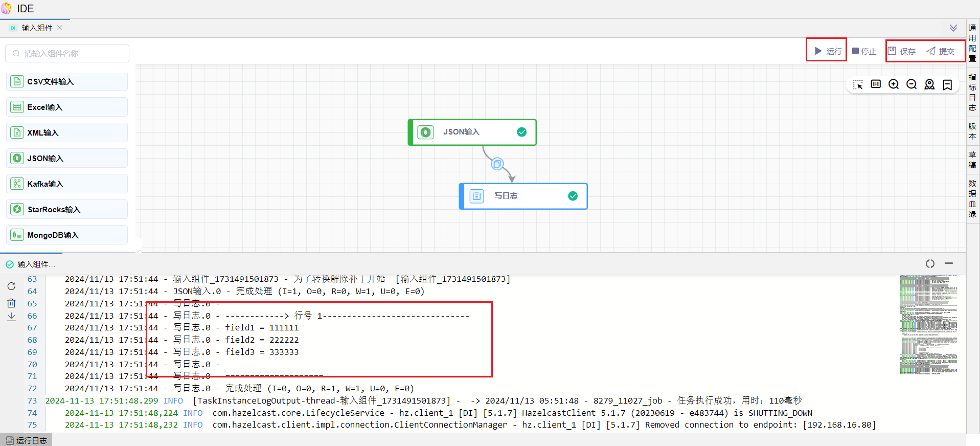The width and height of the screenshot is (980, 446).
Task: Click the copy icon on the connector line
Action: [497, 164]
